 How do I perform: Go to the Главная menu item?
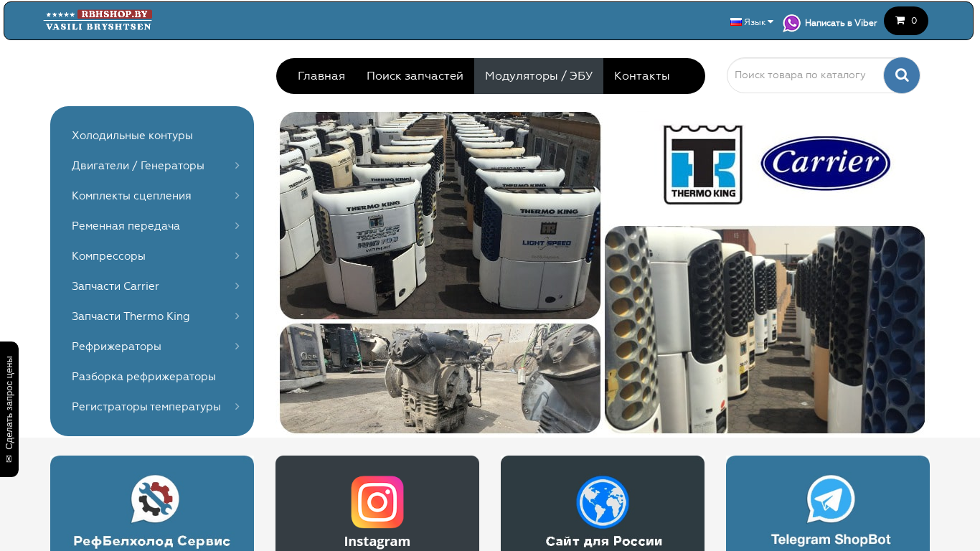click(321, 76)
